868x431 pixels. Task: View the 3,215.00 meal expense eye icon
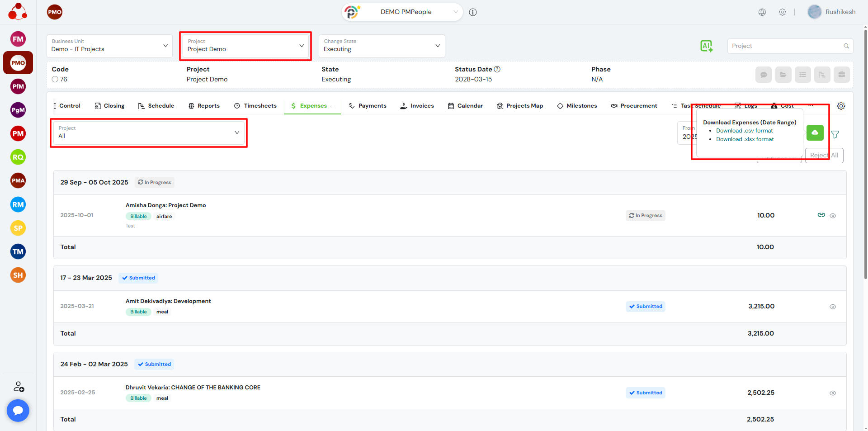(x=832, y=307)
